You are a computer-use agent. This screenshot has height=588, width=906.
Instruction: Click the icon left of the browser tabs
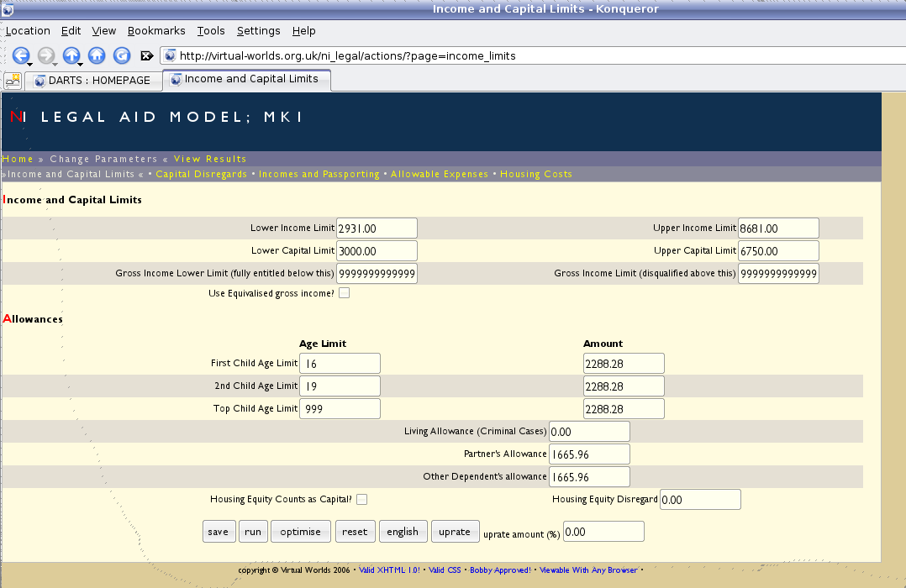[13, 81]
